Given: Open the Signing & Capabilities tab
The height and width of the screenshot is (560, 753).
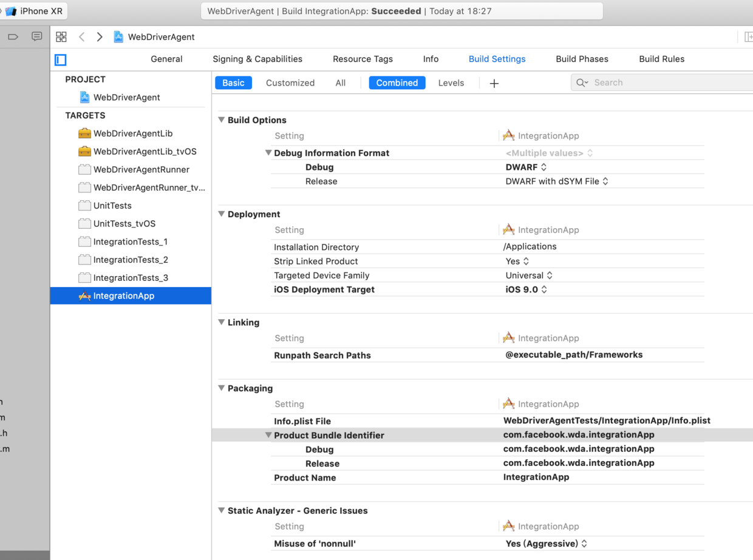Looking at the screenshot, I should [257, 59].
